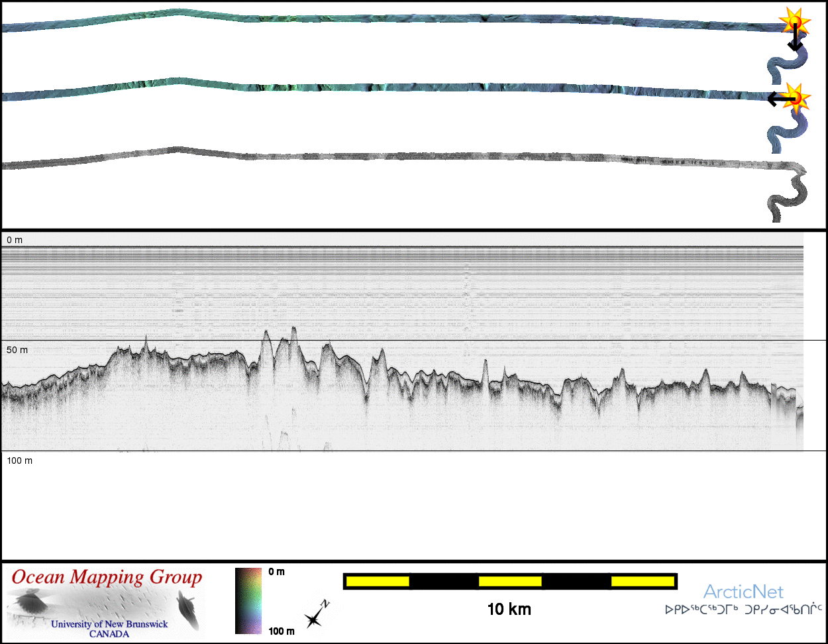
Task: Click the Inuktitut syllabics text
Action: 743,608
